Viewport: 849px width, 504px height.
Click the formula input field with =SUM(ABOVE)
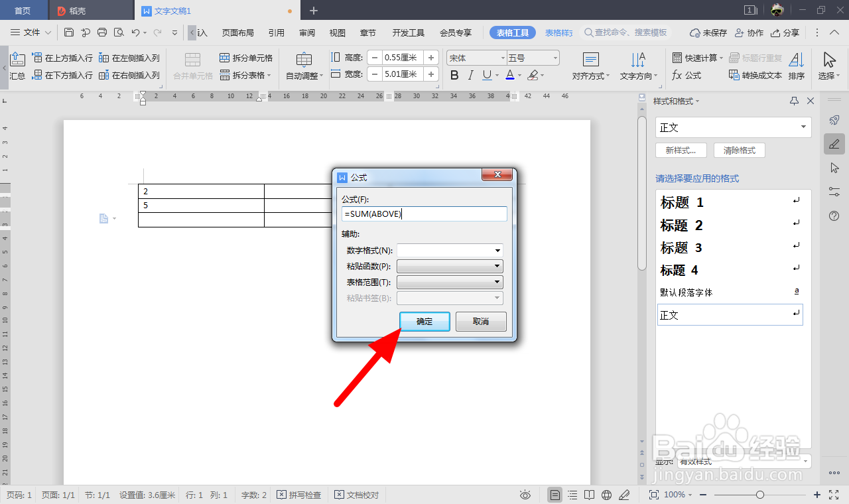tap(424, 214)
